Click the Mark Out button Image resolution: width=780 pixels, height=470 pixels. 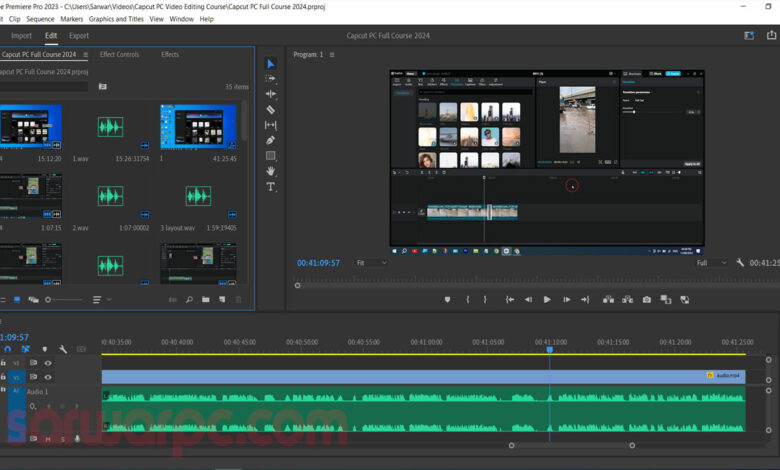pos(485,299)
